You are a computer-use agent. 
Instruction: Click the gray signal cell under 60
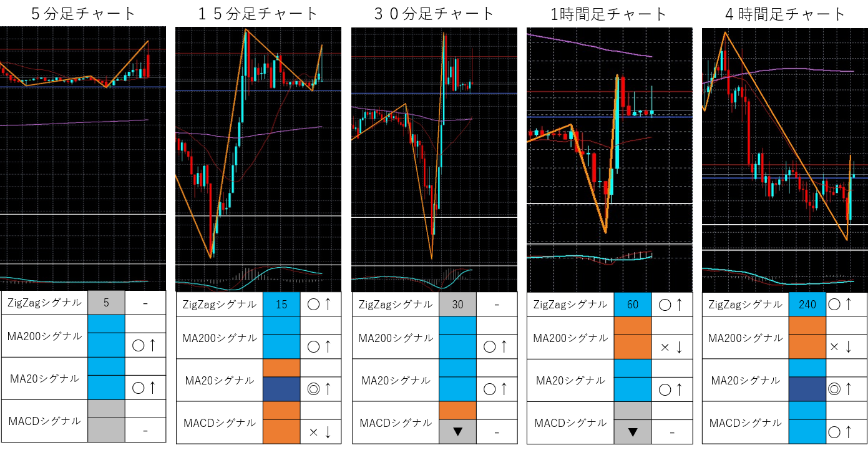633,409
